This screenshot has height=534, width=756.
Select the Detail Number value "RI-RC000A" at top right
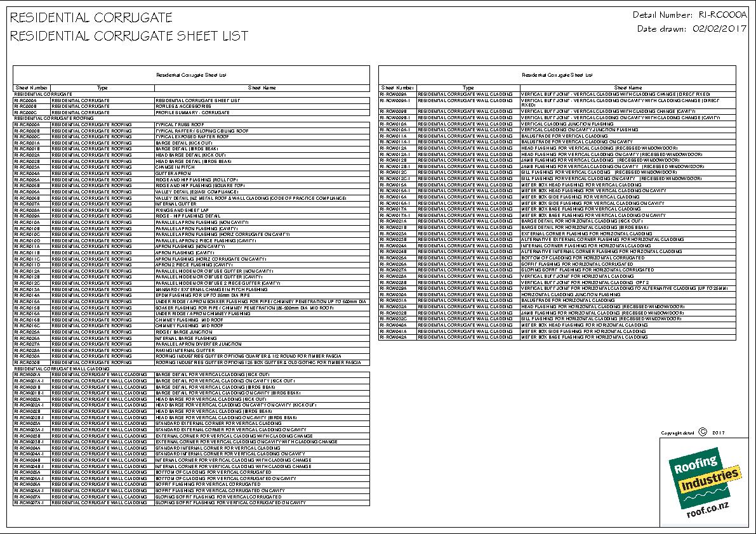point(722,15)
